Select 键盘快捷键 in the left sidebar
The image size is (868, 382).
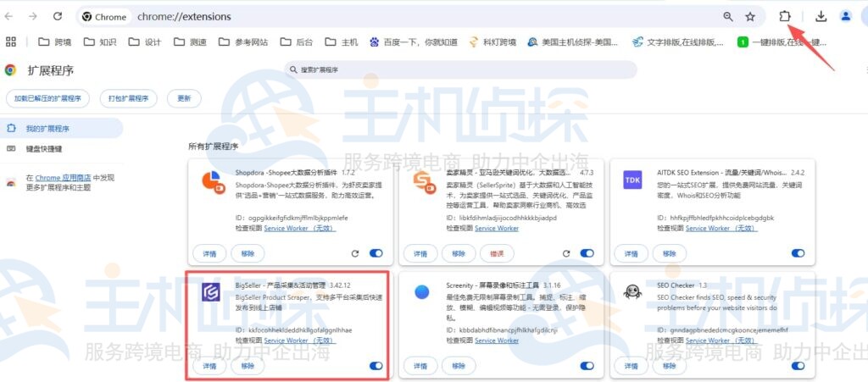pyautogui.click(x=44, y=149)
